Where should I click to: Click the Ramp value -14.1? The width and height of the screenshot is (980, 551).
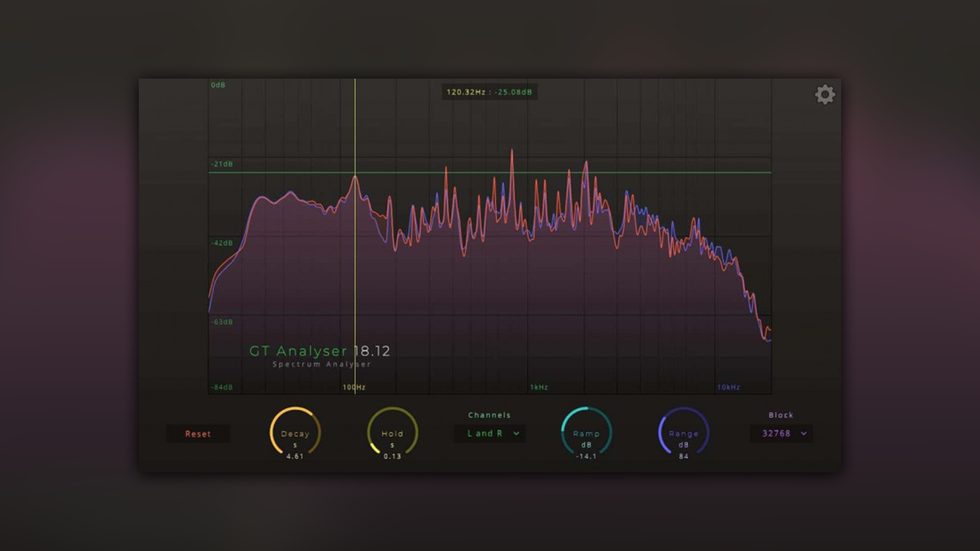586,456
